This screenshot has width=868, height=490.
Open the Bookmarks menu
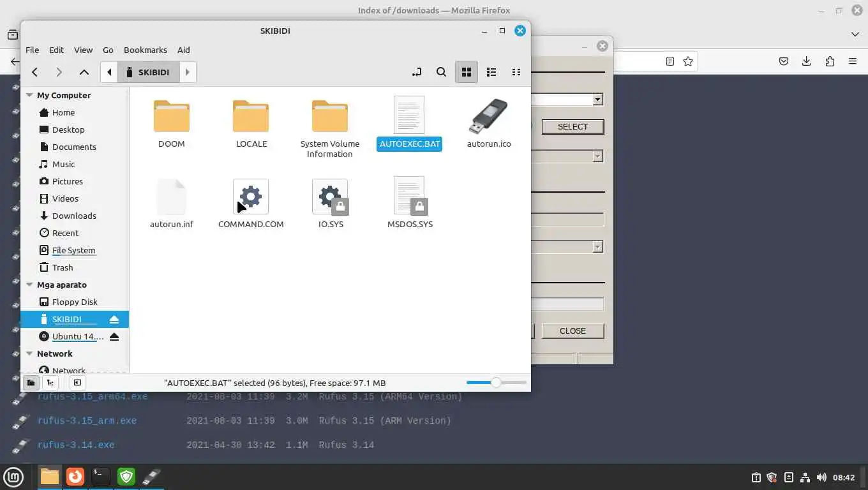click(145, 50)
